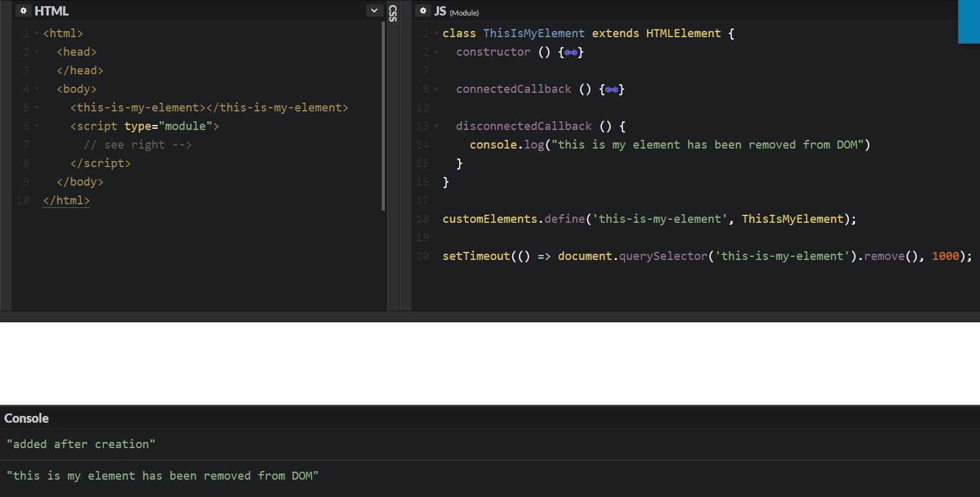Click disconnectedCallback method name
Viewport: 980px width, 497px height.
[524, 126]
